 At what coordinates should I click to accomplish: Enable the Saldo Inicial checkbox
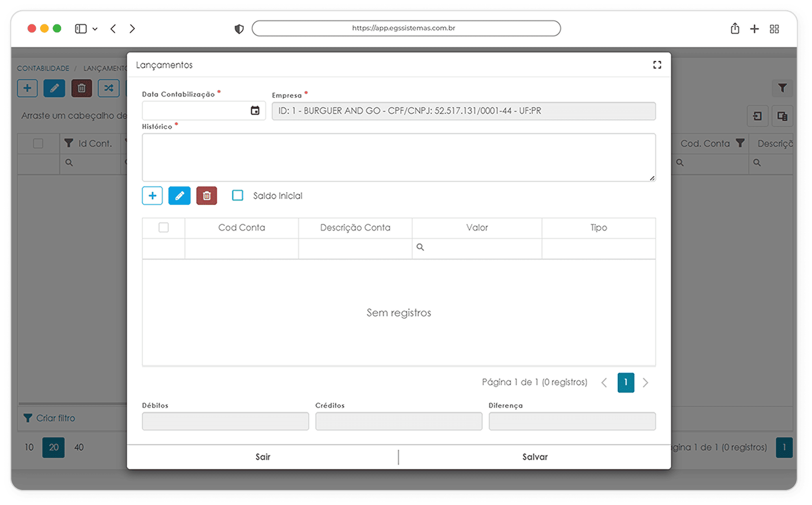tap(237, 195)
